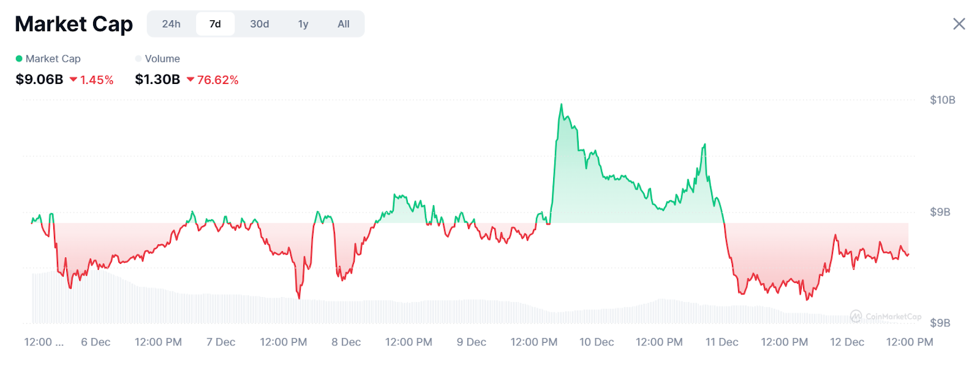980x376 pixels.
Task: Click the 10 Dec date axis label
Action: pyautogui.click(x=597, y=342)
